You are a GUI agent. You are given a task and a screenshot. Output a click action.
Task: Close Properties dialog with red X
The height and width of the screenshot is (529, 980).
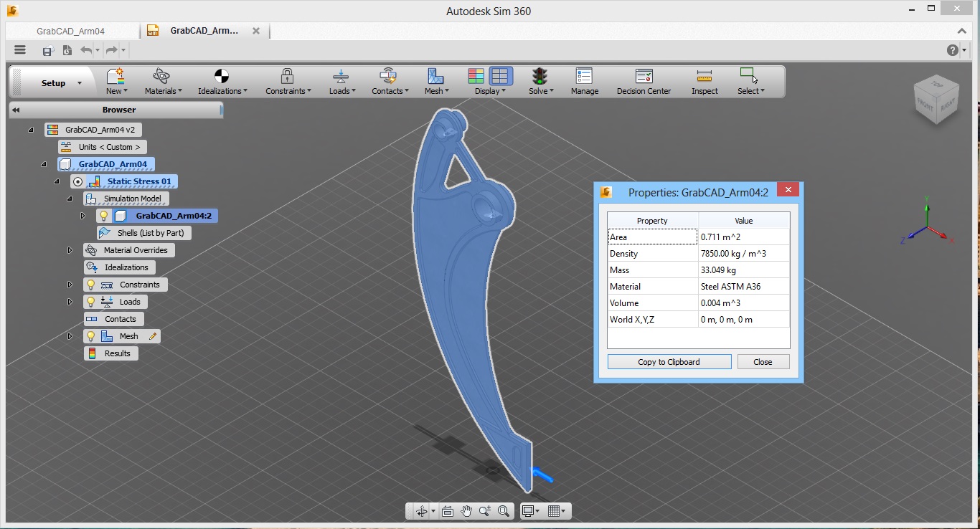click(x=788, y=190)
